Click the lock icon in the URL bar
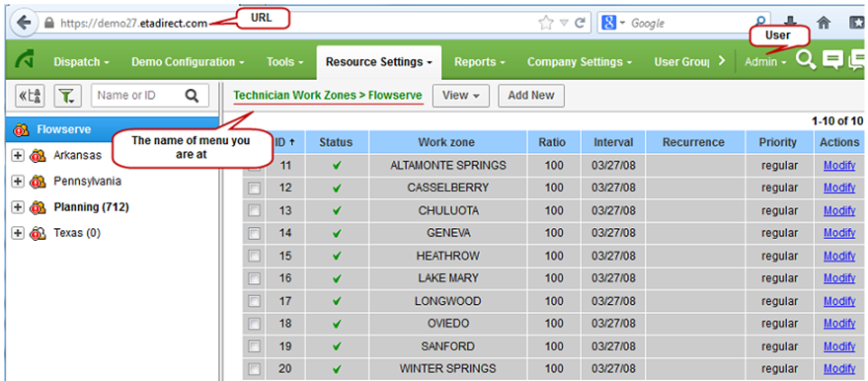The image size is (868, 381). click(49, 24)
